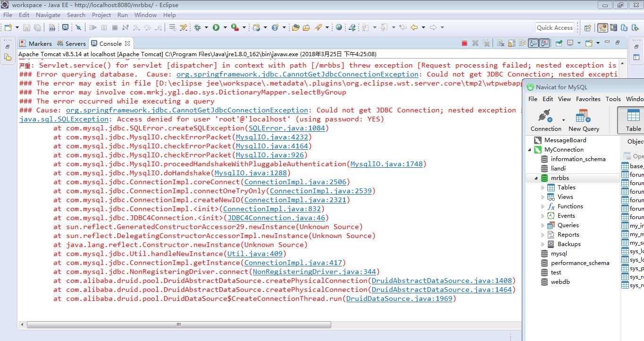Expand the Tables node under mrbbs
This screenshot has width=644, height=341.
pos(543,188)
